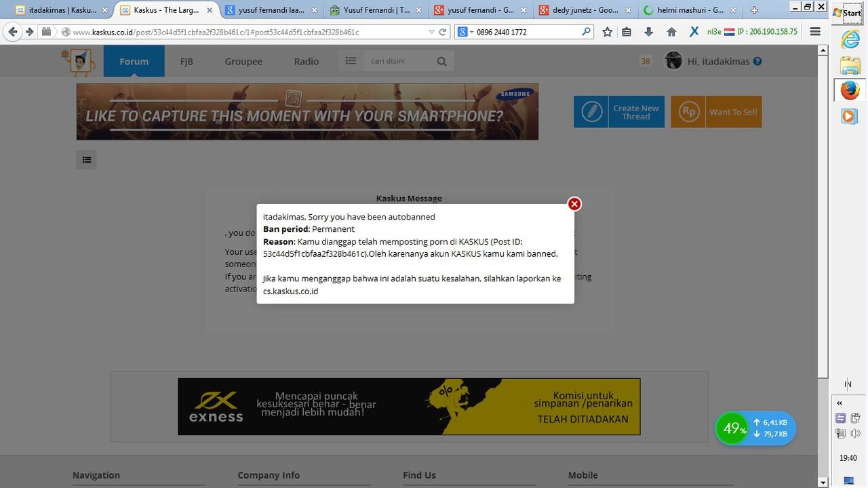
Task: Click the Kaskus search magnifier icon
Action: coord(442,61)
